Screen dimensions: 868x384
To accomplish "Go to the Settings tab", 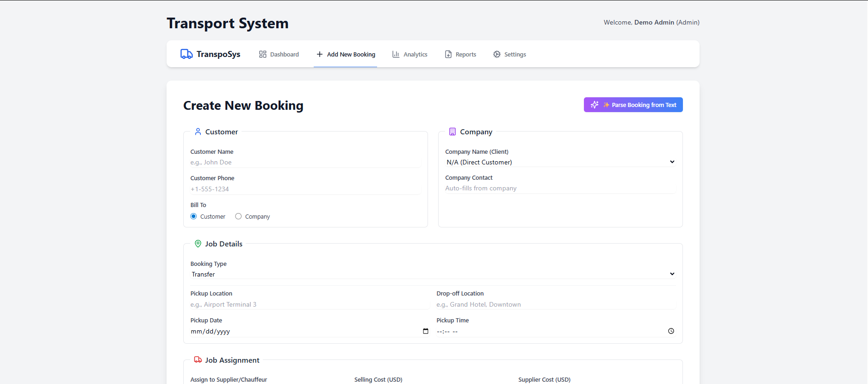I will pyautogui.click(x=509, y=54).
